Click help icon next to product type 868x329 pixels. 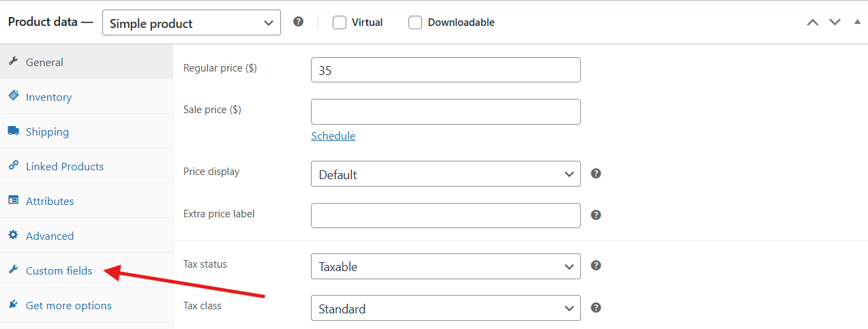298,22
